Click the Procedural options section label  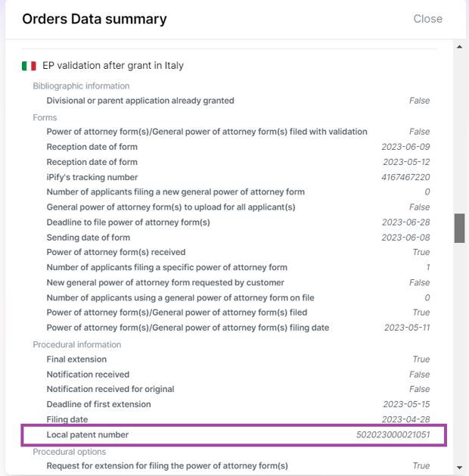click(70, 452)
